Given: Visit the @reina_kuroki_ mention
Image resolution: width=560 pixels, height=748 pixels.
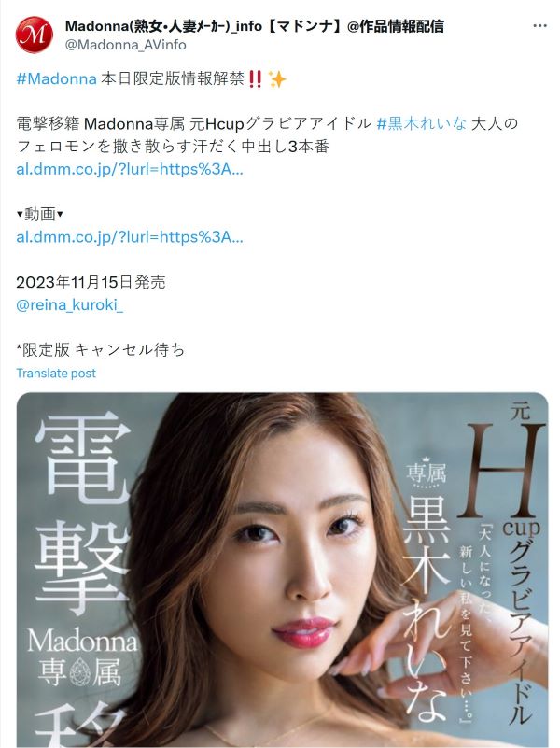Looking at the screenshot, I should 70,304.
